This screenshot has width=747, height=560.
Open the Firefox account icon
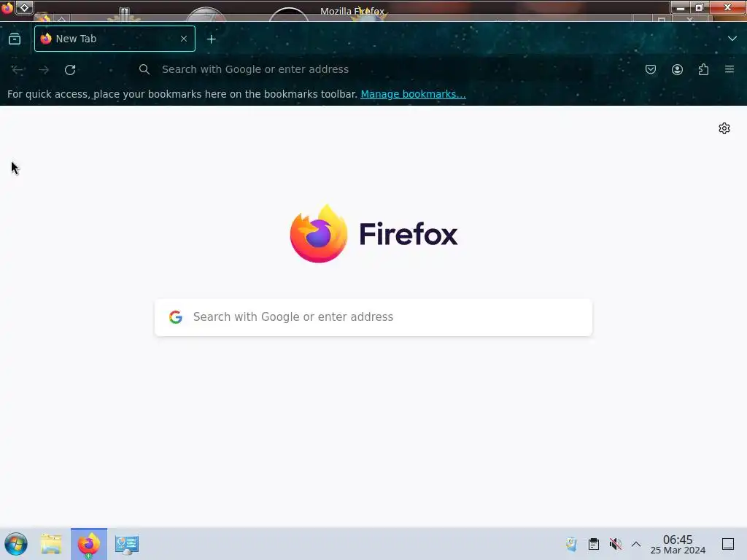[x=677, y=69]
